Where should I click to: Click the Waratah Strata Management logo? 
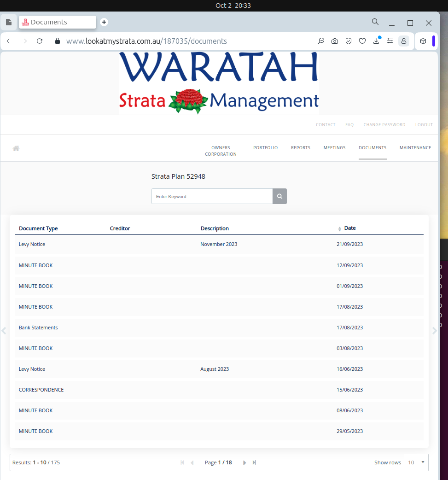pyautogui.click(x=219, y=82)
